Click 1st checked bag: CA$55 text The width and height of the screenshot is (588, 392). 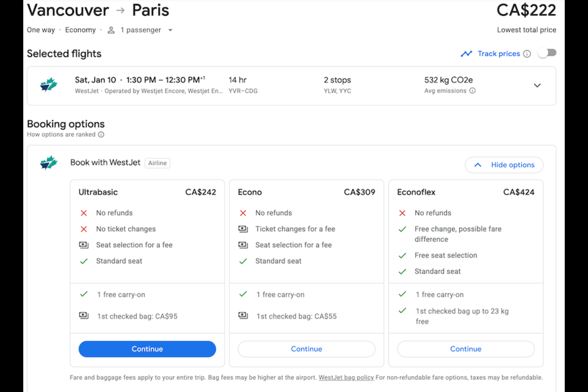(296, 316)
